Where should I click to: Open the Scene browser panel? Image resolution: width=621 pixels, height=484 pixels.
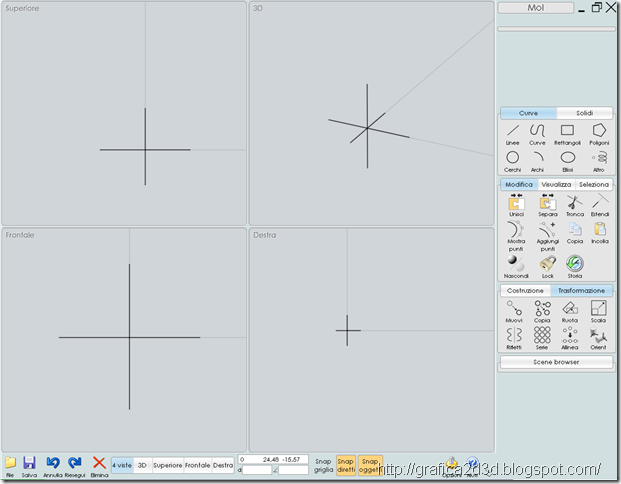[556, 362]
